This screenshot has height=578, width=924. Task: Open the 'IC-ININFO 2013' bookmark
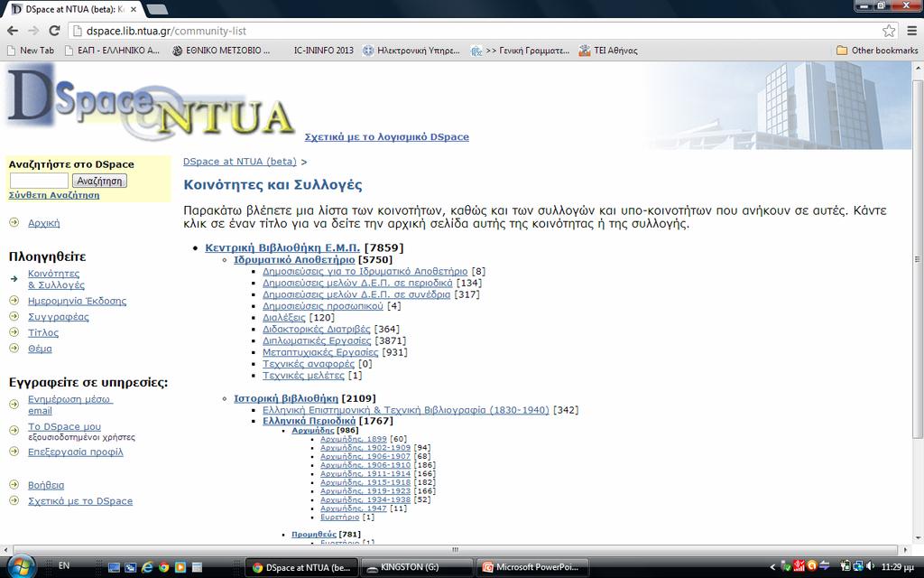(324, 51)
